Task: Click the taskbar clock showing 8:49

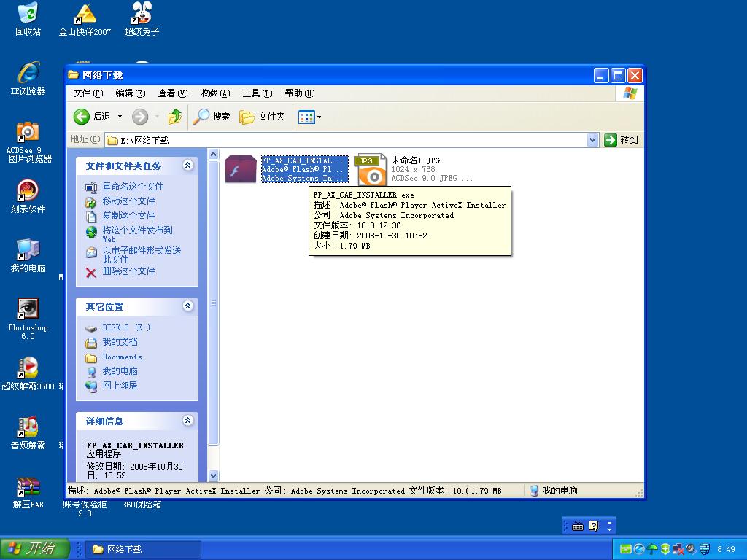Action: click(726, 550)
